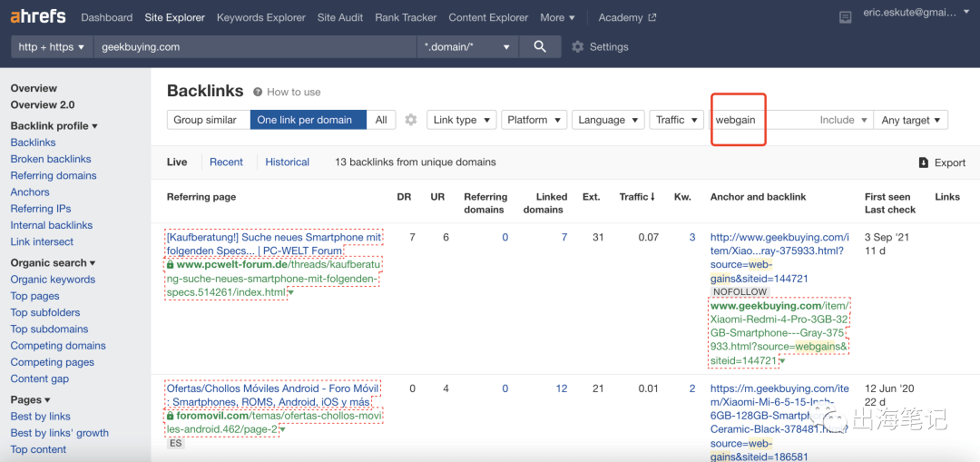Expand the pcwelt-forum.de URL caret

click(x=291, y=292)
